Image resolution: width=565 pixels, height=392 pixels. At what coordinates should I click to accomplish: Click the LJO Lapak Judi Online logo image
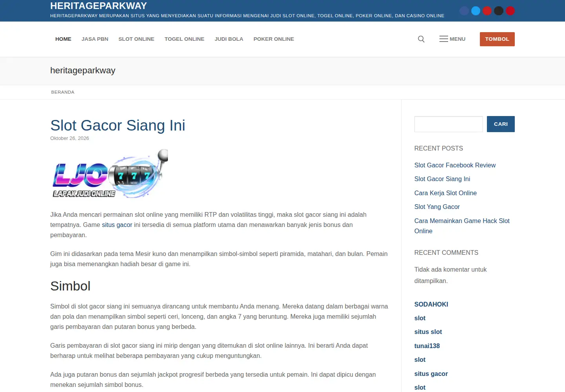pyautogui.click(x=109, y=173)
